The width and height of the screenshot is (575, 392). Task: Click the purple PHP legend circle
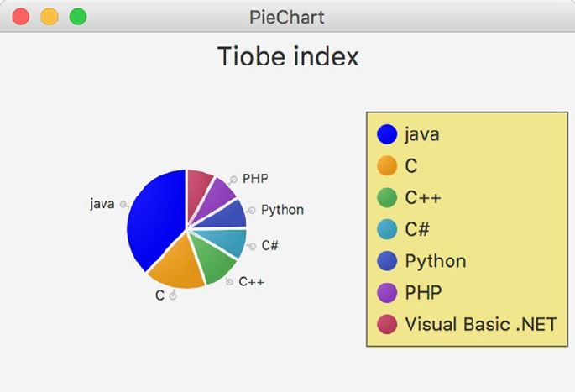[387, 293]
